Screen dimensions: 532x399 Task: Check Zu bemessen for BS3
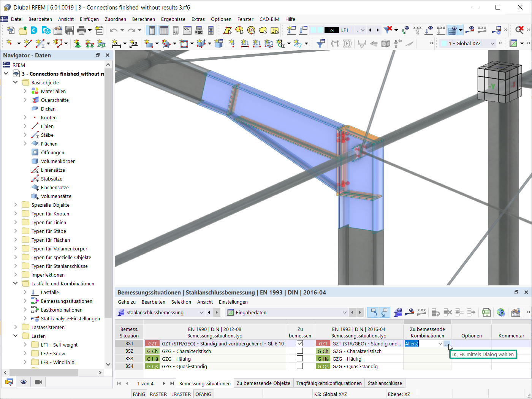point(300,359)
